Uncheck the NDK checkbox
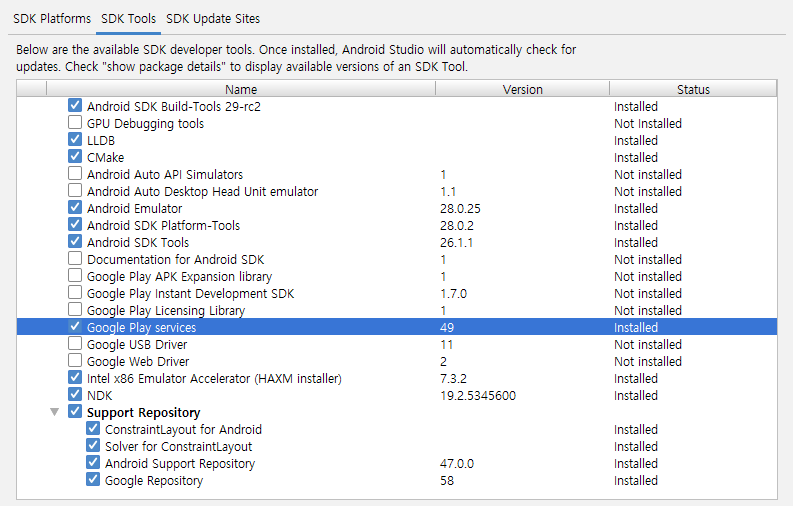The height and width of the screenshot is (506, 793). tap(75, 394)
